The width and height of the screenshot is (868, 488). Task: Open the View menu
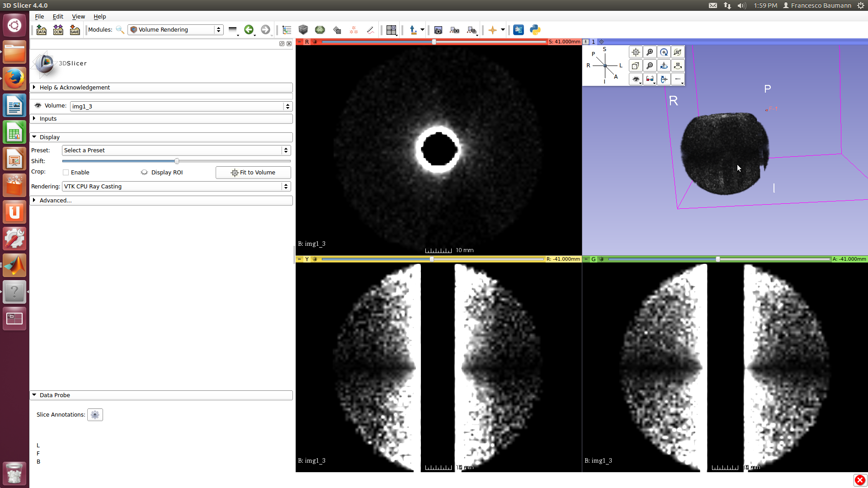tap(78, 17)
